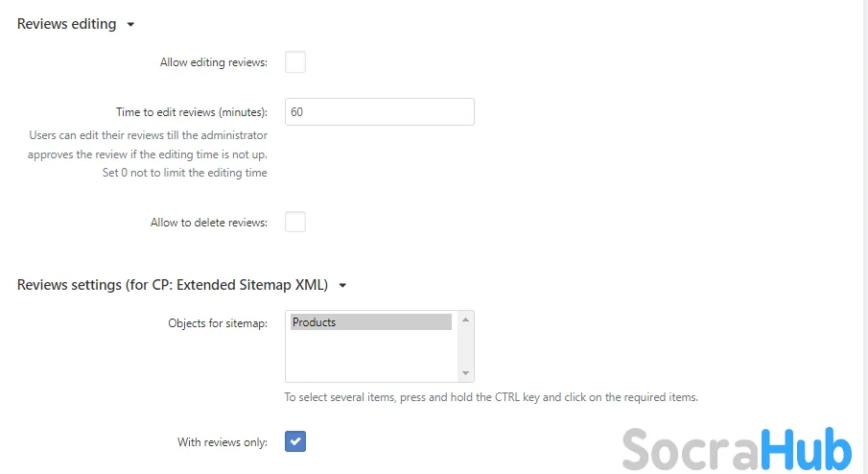Collapse the Reviews editing section arrow
868x474 pixels.
130,24
